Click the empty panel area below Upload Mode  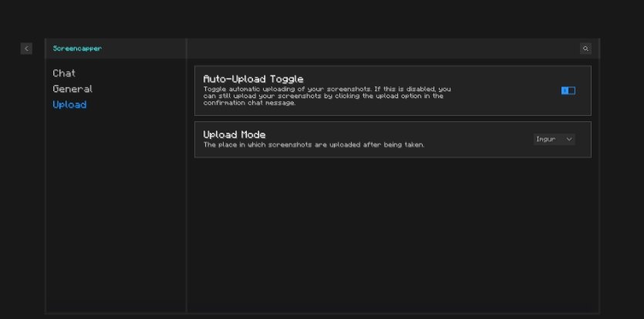393,234
